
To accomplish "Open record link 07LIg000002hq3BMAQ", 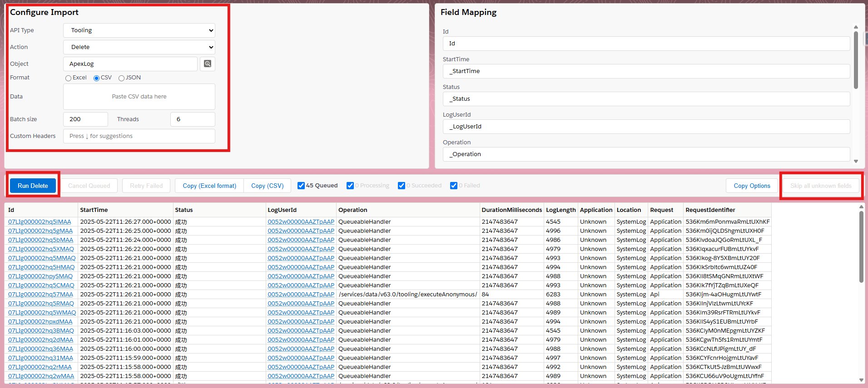I will click(x=41, y=331).
